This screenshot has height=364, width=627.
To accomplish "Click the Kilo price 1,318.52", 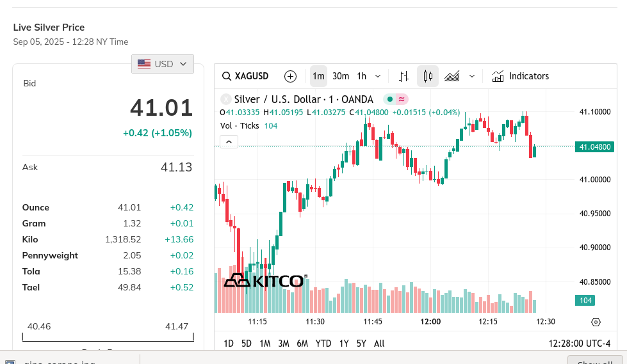I will 123,239.
